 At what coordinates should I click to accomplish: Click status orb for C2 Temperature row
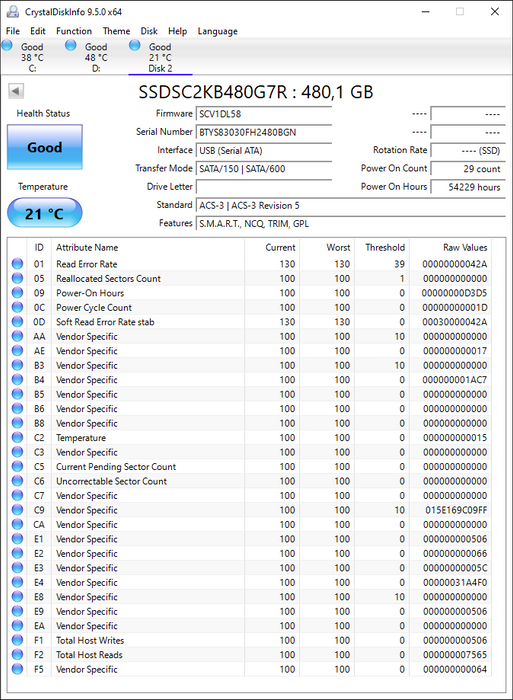pos(17,438)
